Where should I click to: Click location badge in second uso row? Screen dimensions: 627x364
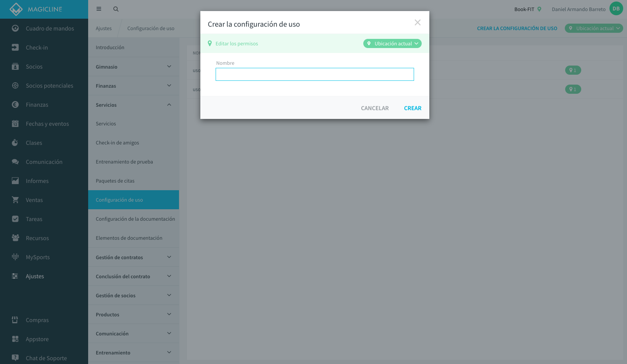coord(573,89)
